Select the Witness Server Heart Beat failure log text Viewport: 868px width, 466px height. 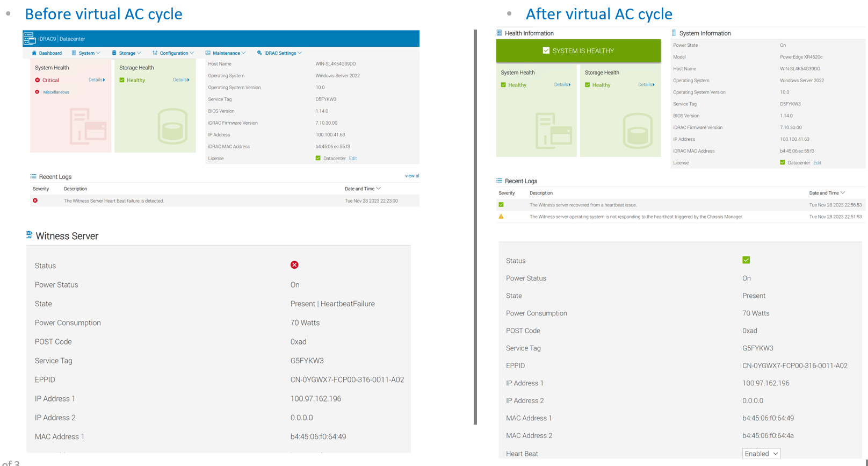coord(114,201)
